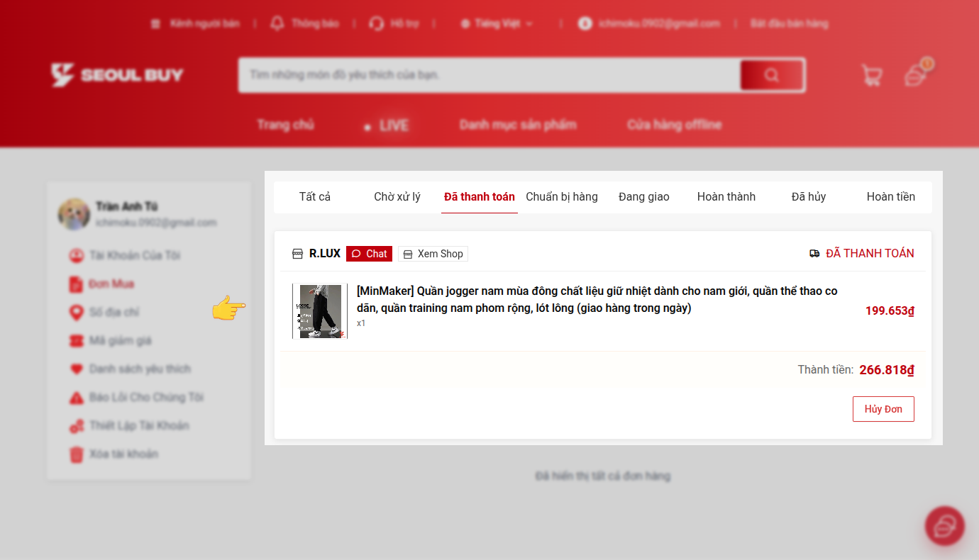The width and height of the screenshot is (979, 560).
Task: Click the chat messages icon with badge
Action: pyautogui.click(x=917, y=74)
